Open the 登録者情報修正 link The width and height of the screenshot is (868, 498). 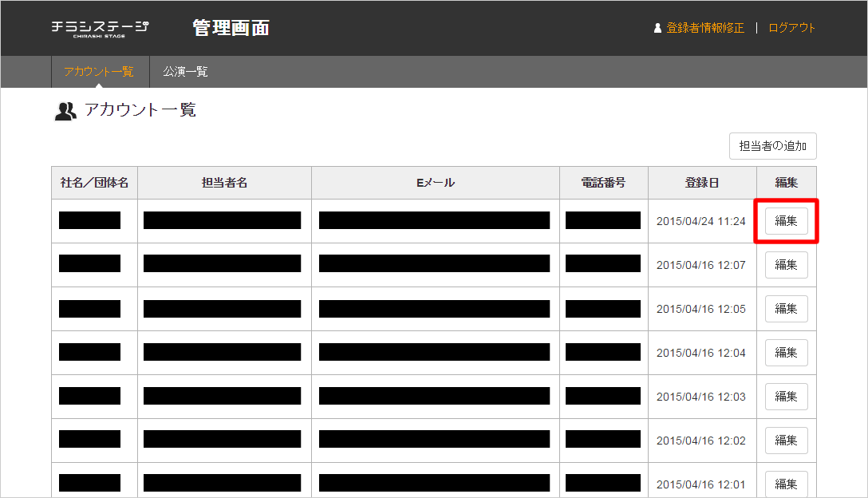point(705,28)
